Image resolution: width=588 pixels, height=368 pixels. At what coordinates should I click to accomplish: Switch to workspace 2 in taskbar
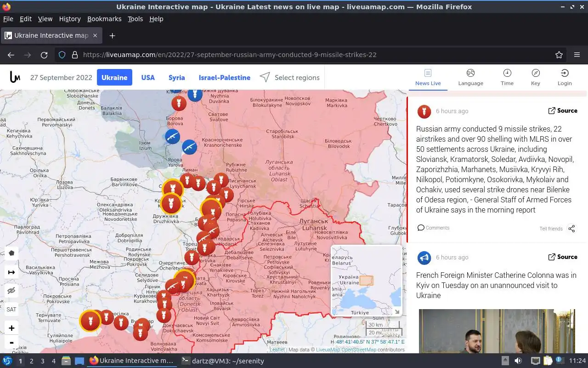tap(31, 361)
